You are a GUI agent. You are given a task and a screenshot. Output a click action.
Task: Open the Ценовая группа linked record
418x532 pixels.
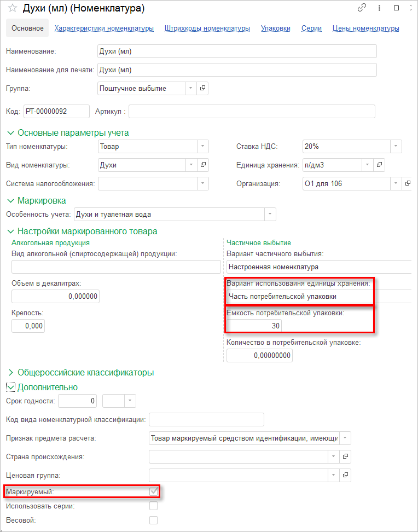pyautogui.click(x=345, y=475)
